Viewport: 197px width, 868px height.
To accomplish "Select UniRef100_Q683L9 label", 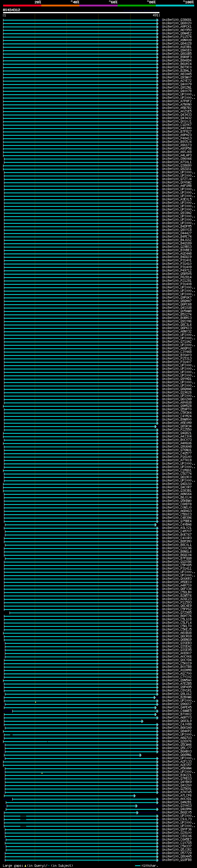I will (177, 721).
